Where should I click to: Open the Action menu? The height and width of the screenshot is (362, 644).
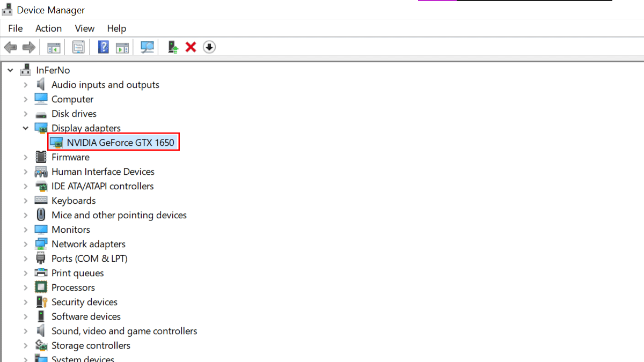click(48, 28)
